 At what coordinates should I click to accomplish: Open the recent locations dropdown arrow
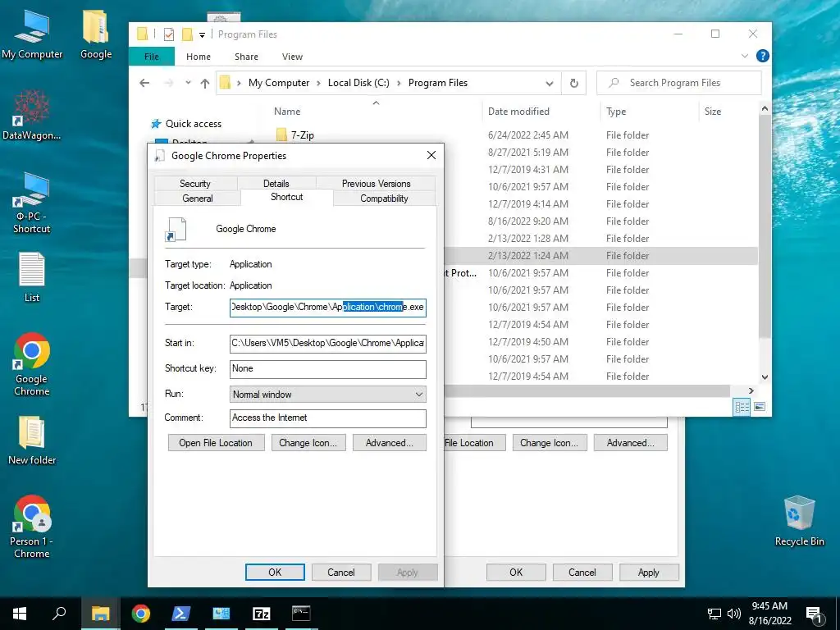tap(188, 83)
